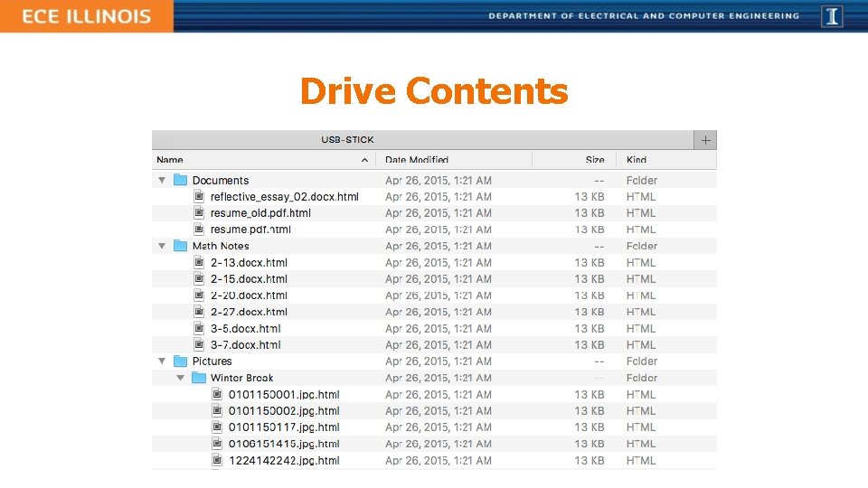The height and width of the screenshot is (488, 868).
Task: Collapse the Winter Break subfolder triangle
Action: click(181, 378)
